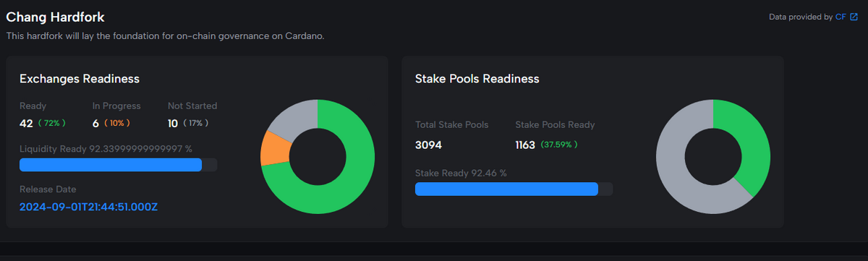This screenshot has height=261, width=868.
Task: Click the Stake Pools Ready label
Action: 555,124
